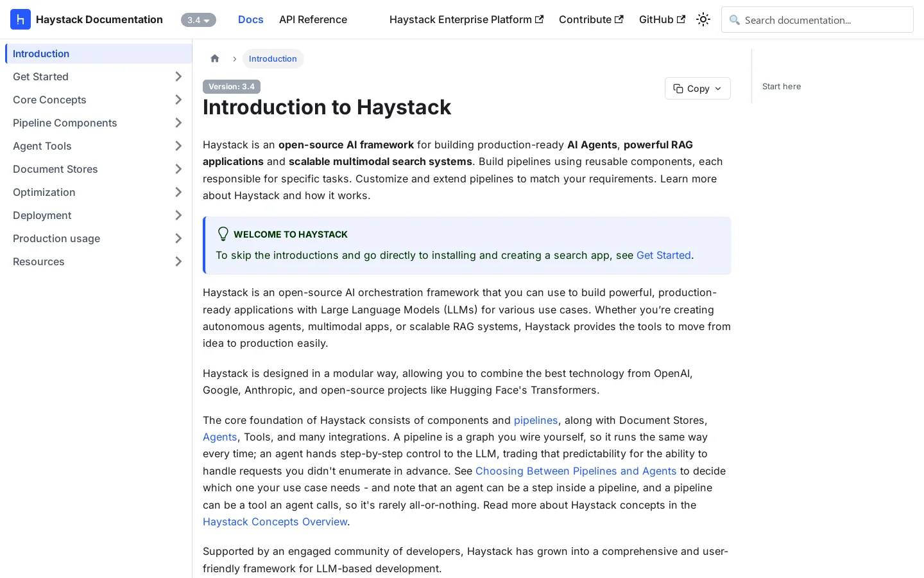The image size is (924, 578).
Task: Click the copy pages icon in Copy button
Action: point(678,89)
